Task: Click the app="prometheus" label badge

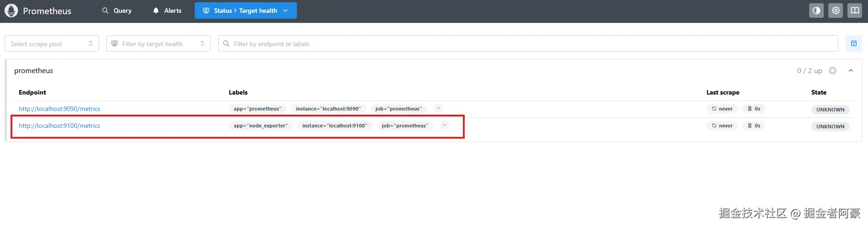Action: [257, 109]
